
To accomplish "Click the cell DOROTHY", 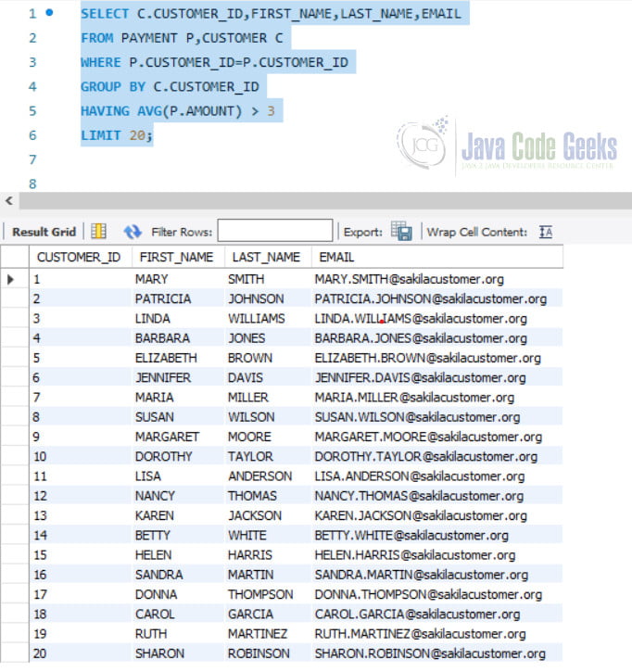I will click(164, 457).
